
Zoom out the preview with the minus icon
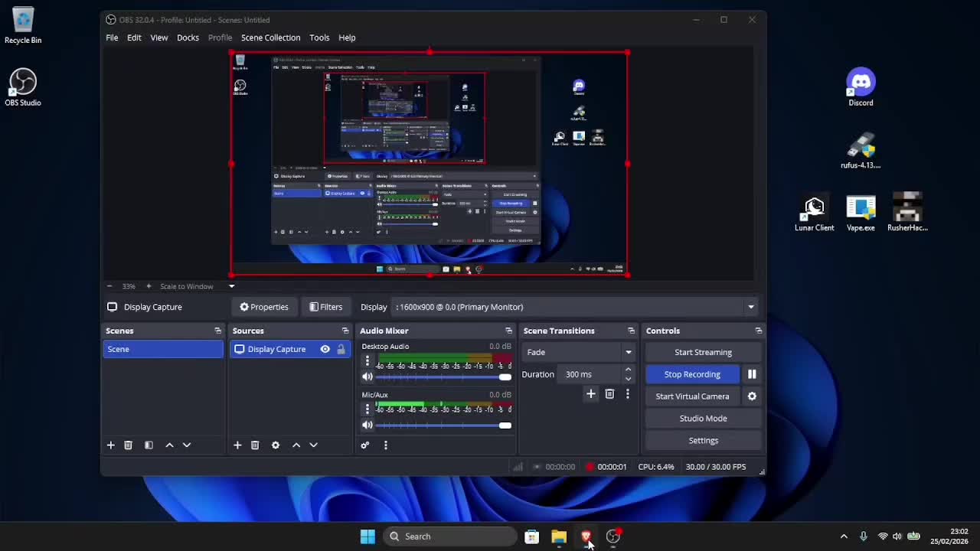pyautogui.click(x=109, y=286)
